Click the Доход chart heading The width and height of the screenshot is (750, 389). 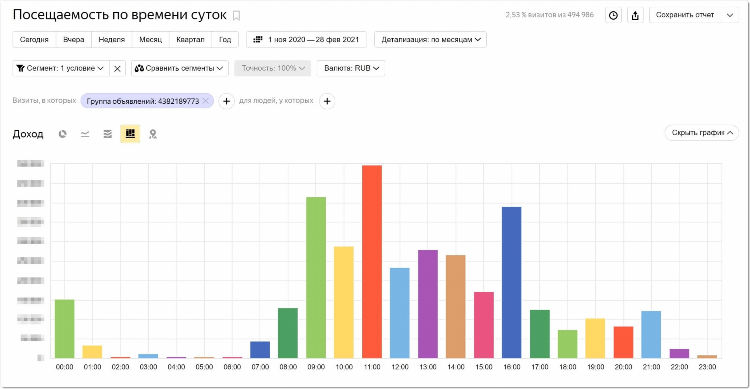[x=28, y=134]
